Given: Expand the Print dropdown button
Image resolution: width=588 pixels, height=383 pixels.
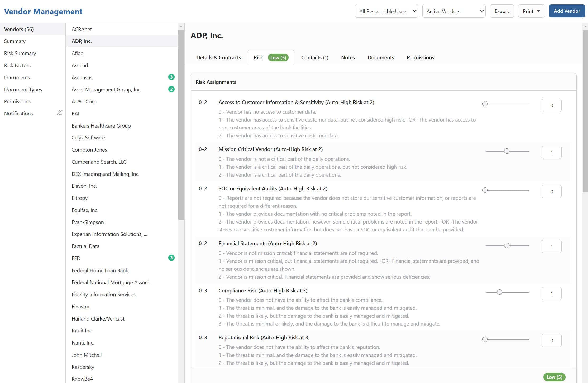Looking at the screenshot, I should coord(531,11).
